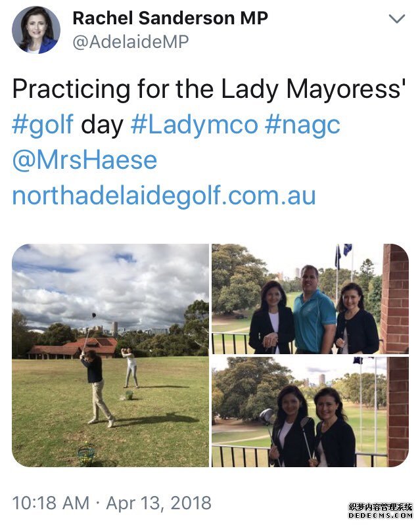
Task: View the golf swing photo on the left
Action: [x=110, y=355]
